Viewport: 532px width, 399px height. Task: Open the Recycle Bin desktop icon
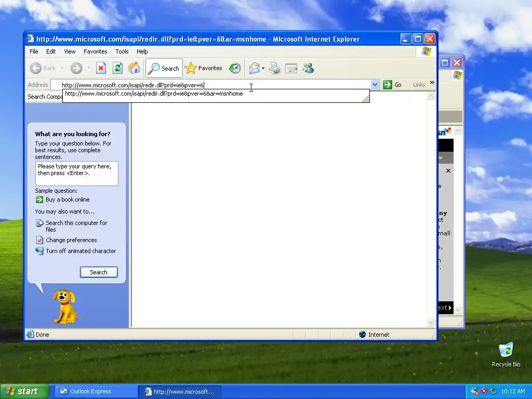[506, 355]
